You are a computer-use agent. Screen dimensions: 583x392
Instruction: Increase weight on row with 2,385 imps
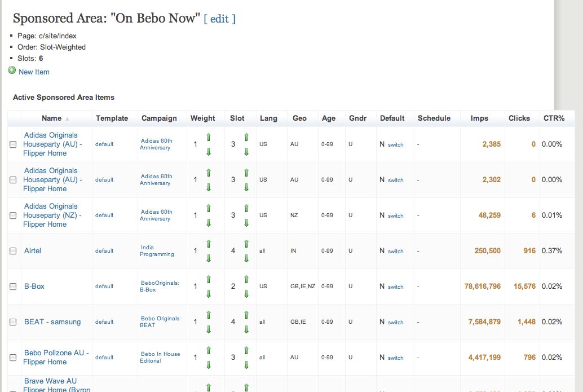pyautogui.click(x=209, y=137)
